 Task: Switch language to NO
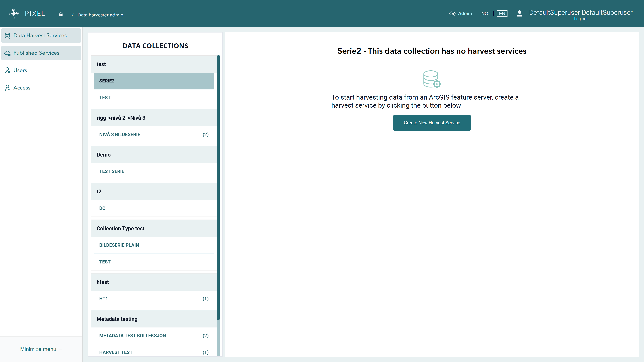(x=485, y=13)
